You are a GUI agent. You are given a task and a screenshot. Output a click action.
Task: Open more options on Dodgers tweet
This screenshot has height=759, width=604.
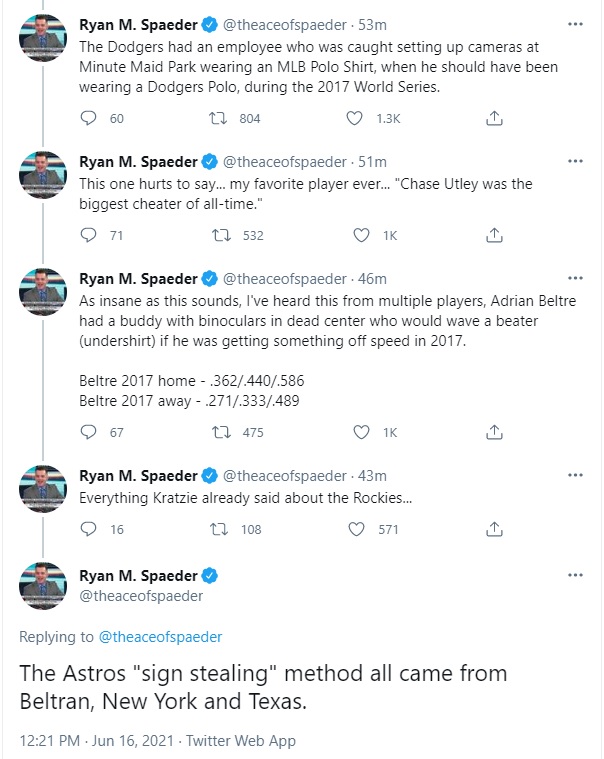tap(575, 22)
